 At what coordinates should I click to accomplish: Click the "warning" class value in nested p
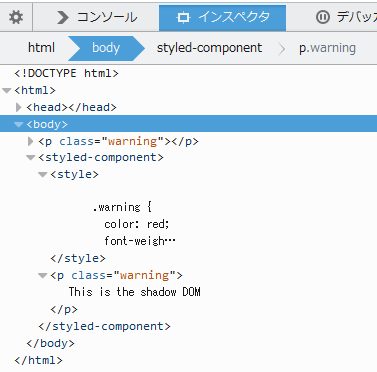coord(145,275)
